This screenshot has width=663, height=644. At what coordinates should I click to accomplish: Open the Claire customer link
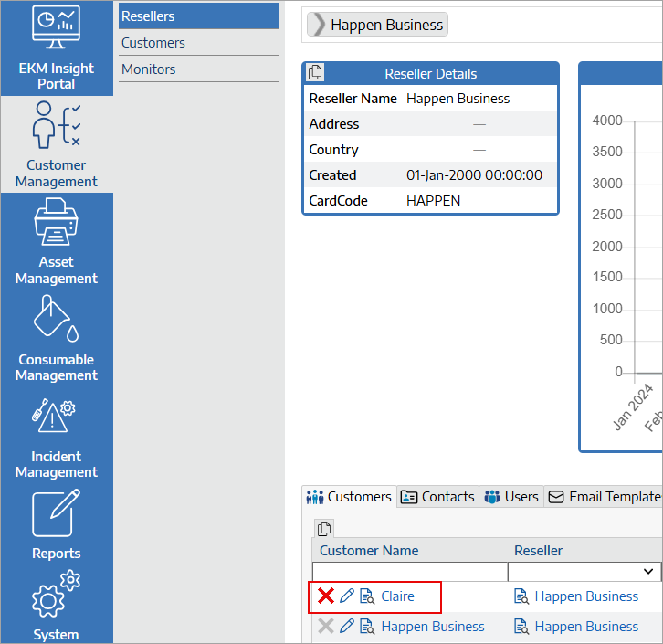point(397,596)
